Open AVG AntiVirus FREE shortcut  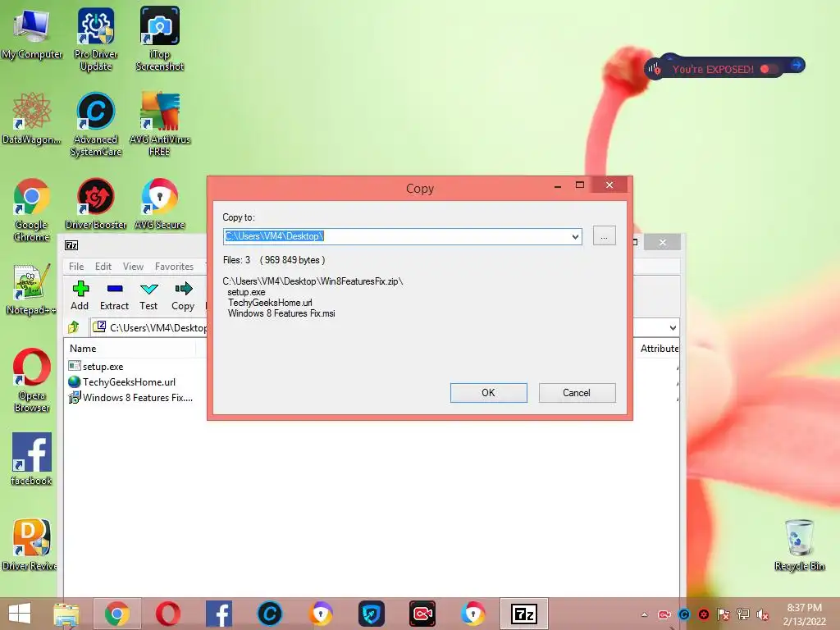pos(160,125)
